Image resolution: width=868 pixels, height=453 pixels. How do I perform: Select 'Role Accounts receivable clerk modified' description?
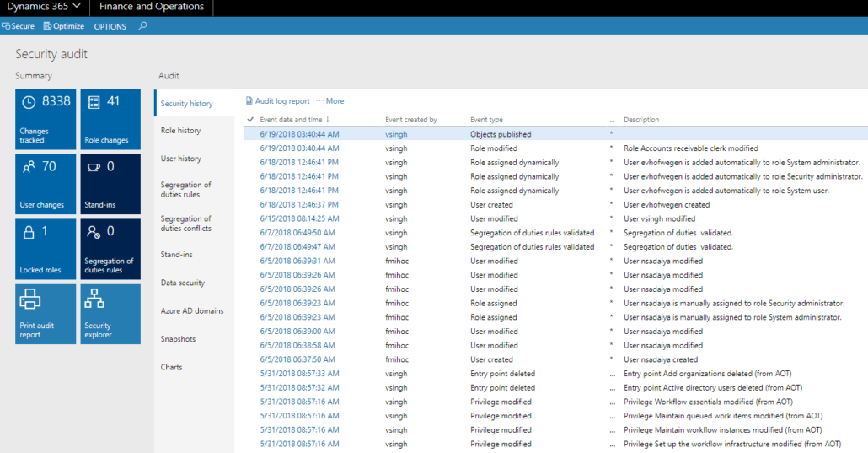tap(691, 148)
